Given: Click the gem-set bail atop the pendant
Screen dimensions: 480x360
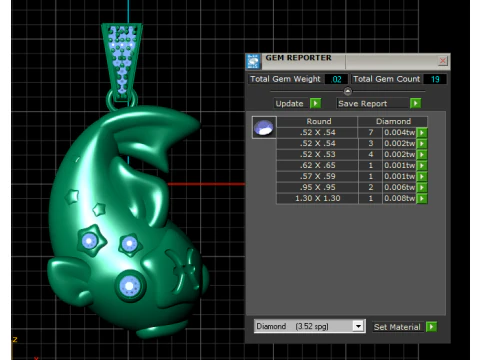Looking at the screenshot, I should 122,62.
